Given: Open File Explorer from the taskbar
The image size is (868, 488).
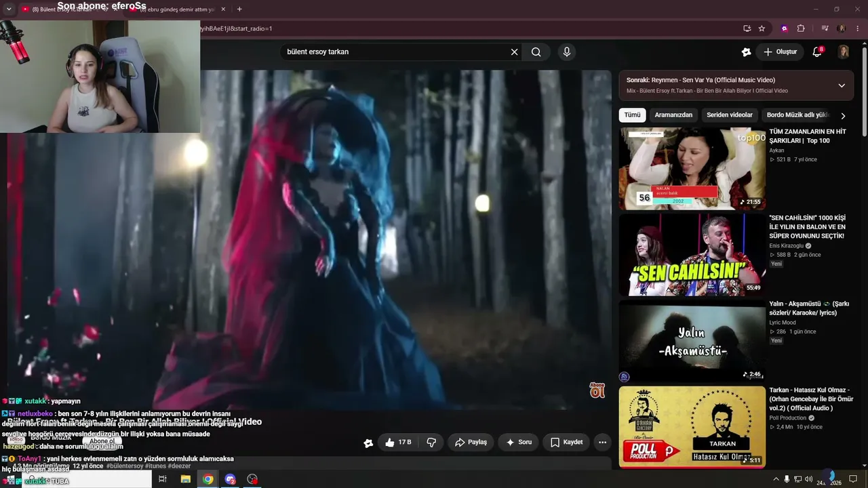Looking at the screenshot, I should (185, 479).
